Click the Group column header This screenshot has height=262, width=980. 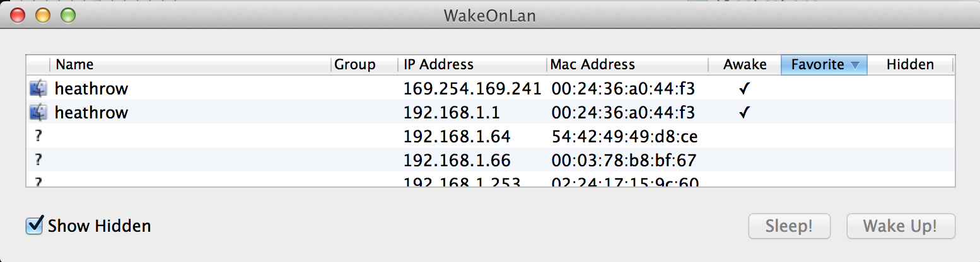tap(363, 64)
